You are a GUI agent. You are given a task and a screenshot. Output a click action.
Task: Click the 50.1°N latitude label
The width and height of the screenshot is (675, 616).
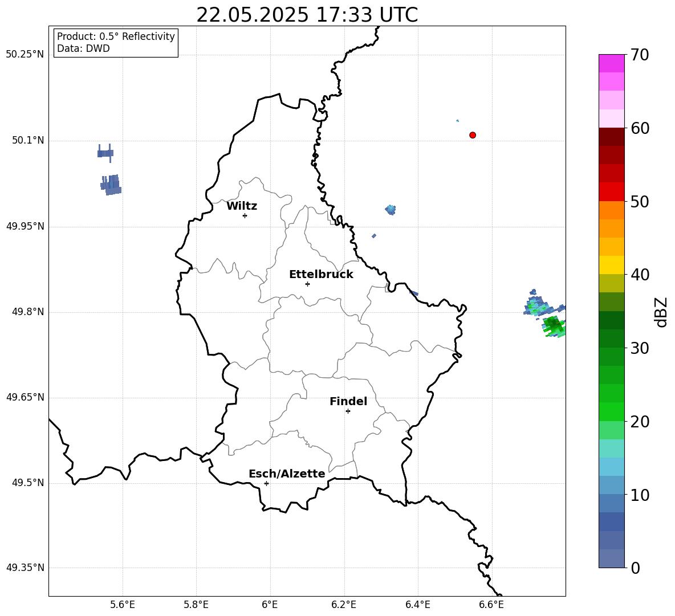[x=28, y=140]
